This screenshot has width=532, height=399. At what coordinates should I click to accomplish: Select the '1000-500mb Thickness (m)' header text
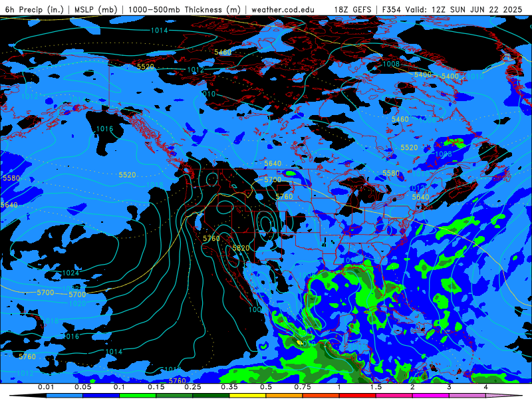[185, 9]
